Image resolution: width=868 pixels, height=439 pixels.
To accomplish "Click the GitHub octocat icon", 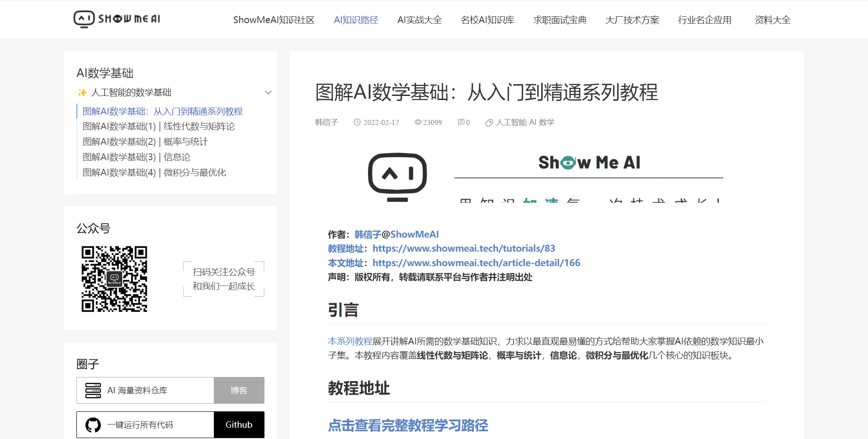I will [93, 425].
